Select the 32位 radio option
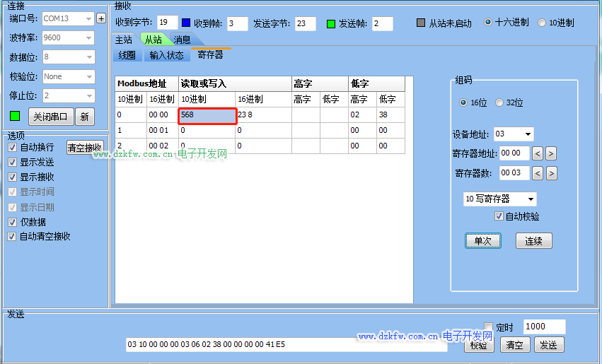The width and height of the screenshot is (602, 364). [499, 102]
